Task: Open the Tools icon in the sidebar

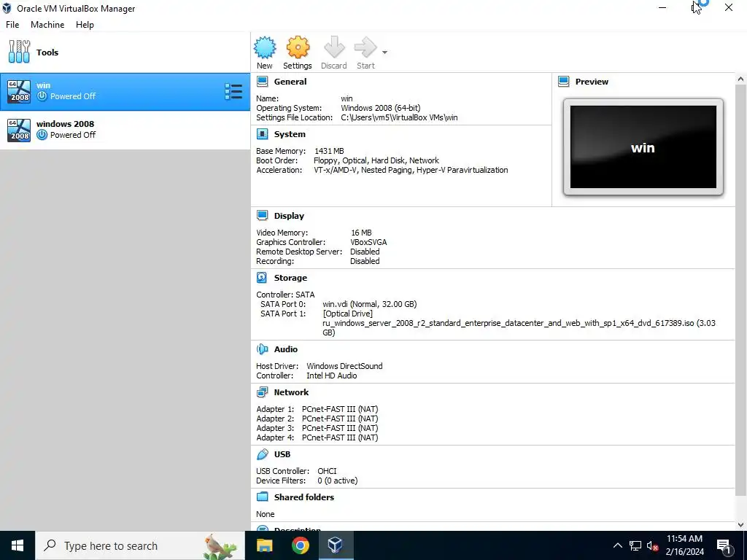Action: click(x=19, y=52)
